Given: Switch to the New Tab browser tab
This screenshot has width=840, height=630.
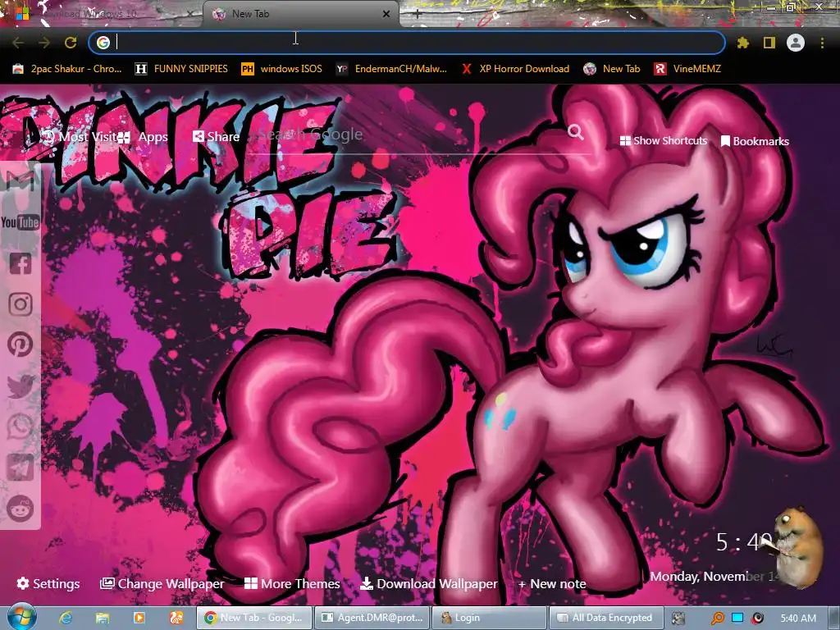Looking at the screenshot, I should [300, 14].
